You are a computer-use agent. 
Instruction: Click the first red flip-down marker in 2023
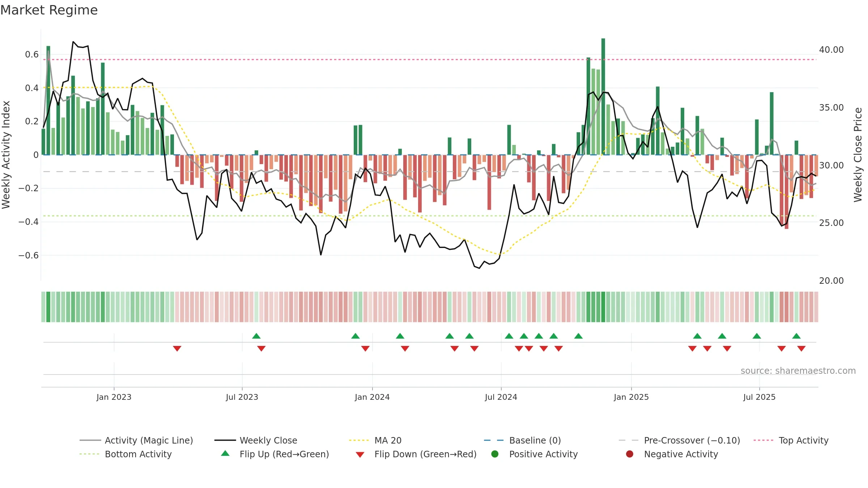click(x=177, y=348)
